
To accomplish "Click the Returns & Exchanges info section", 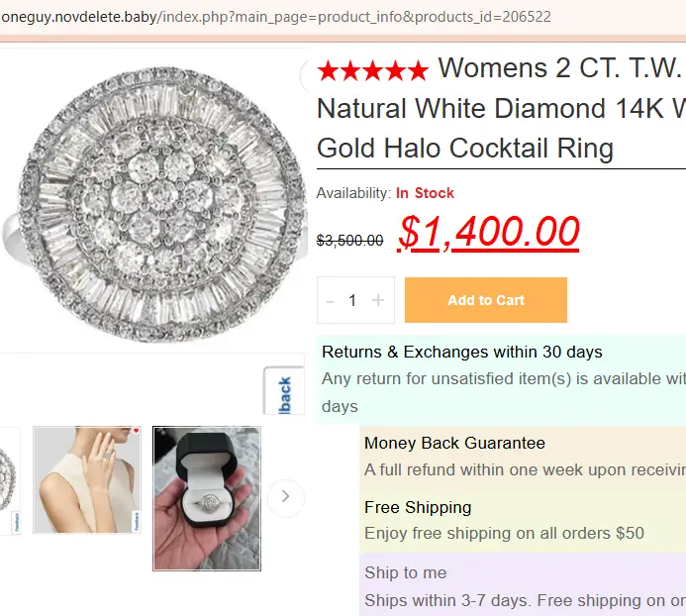I will 502,378.
